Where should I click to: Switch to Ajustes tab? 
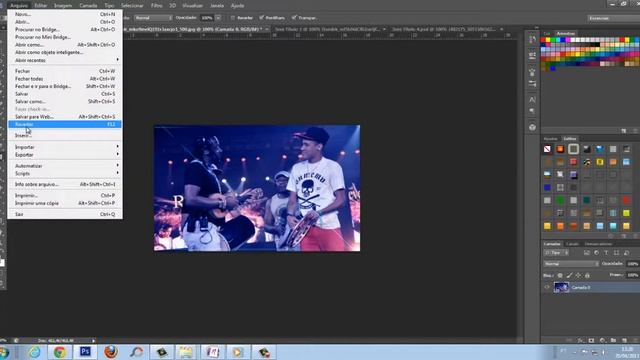[550, 139]
